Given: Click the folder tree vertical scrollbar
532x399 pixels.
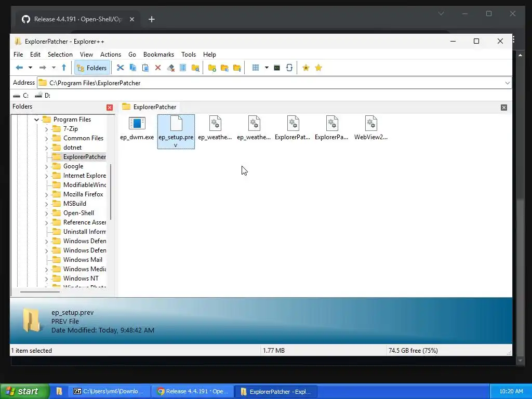Looking at the screenshot, I should coord(111,192).
